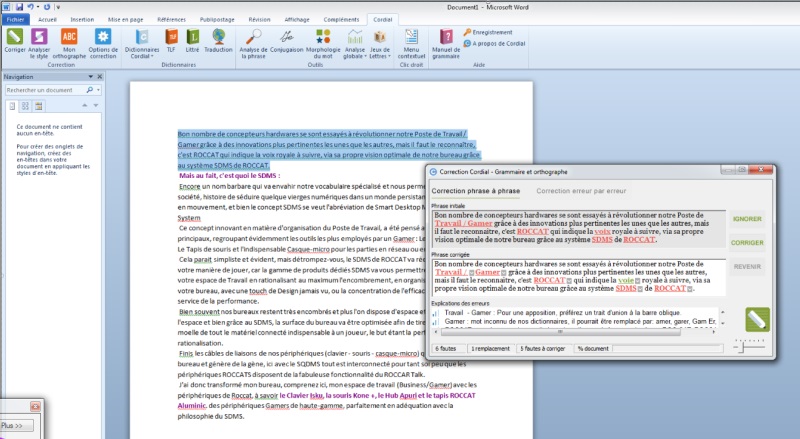800x439 pixels.
Task: Switch to the Compléments tab
Action: [341, 19]
